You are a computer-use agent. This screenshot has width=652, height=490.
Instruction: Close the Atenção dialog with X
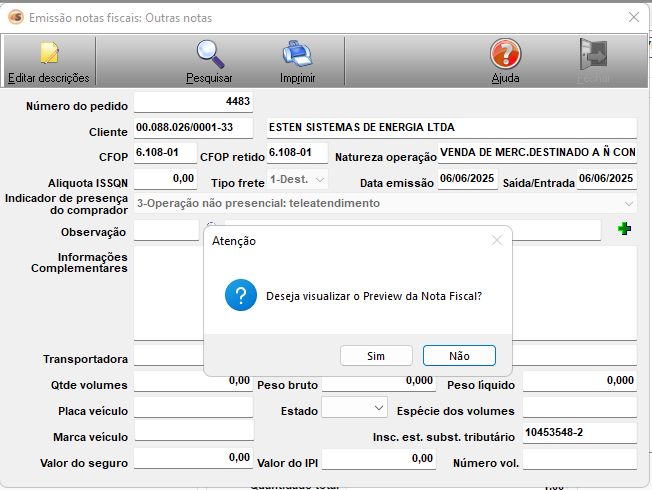[x=497, y=240]
